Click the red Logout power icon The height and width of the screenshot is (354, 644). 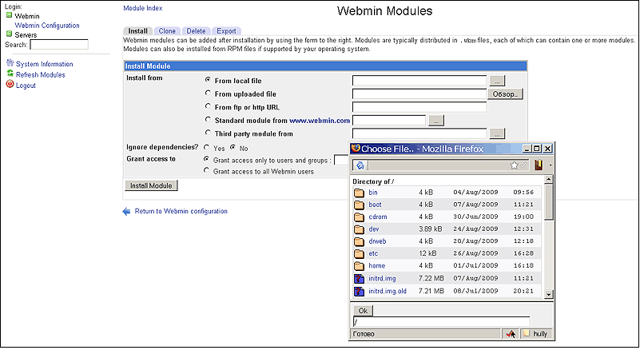pos(10,84)
